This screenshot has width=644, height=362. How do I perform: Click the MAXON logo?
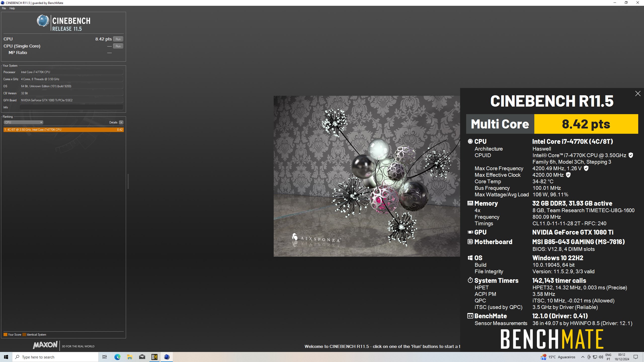tap(45, 345)
